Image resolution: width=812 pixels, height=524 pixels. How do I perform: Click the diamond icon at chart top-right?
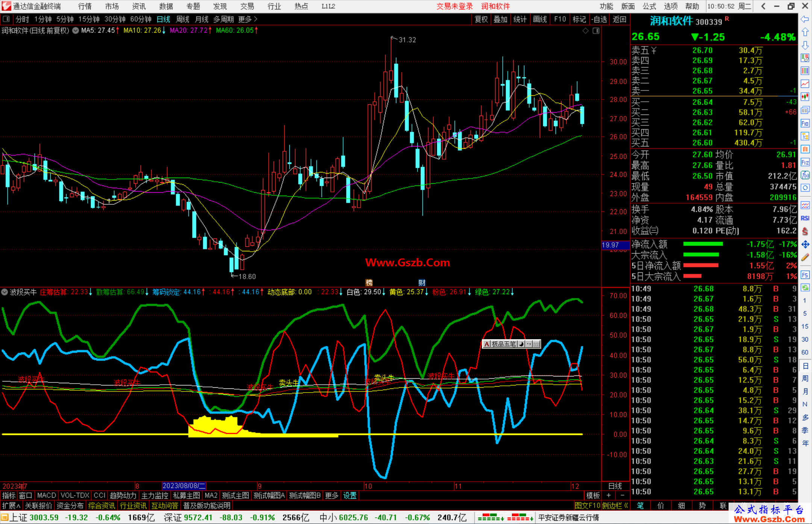click(586, 31)
